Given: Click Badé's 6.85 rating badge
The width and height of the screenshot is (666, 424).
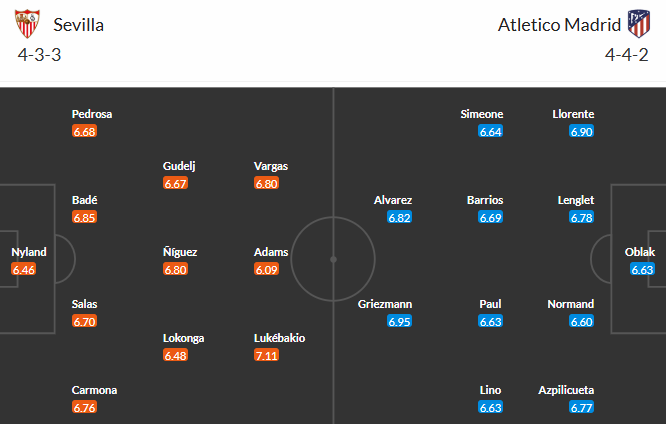Looking at the screenshot, I should [x=85, y=217].
